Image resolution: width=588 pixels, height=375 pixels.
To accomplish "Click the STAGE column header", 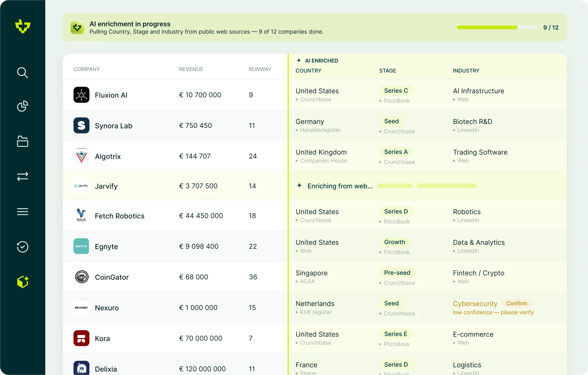I will [x=387, y=71].
